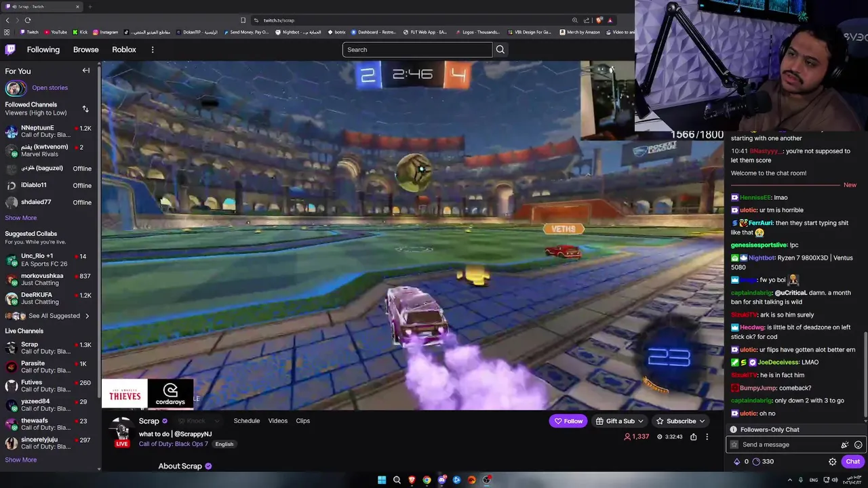Open Windows Start menu
This screenshot has height=488, width=868.
click(x=382, y=480)
